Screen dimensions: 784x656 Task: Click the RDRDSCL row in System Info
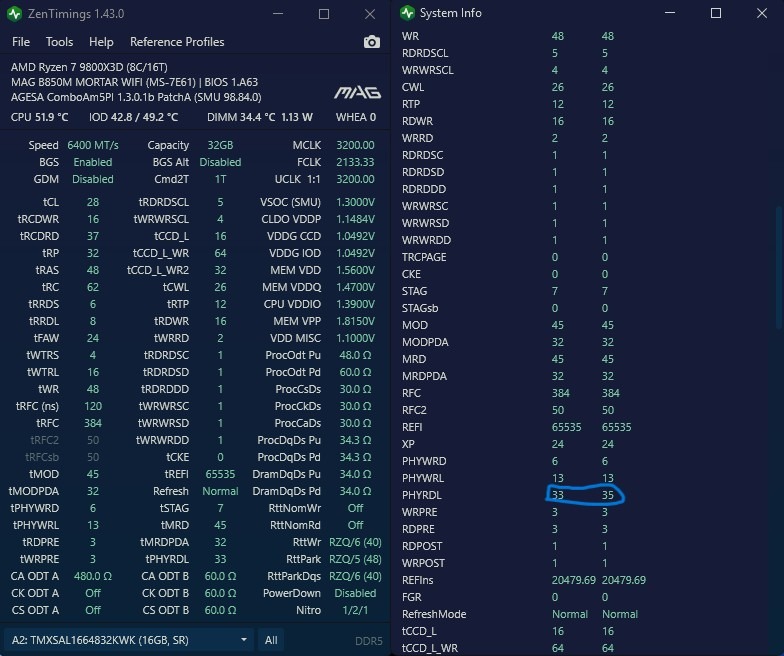click(x=505, y=53)
